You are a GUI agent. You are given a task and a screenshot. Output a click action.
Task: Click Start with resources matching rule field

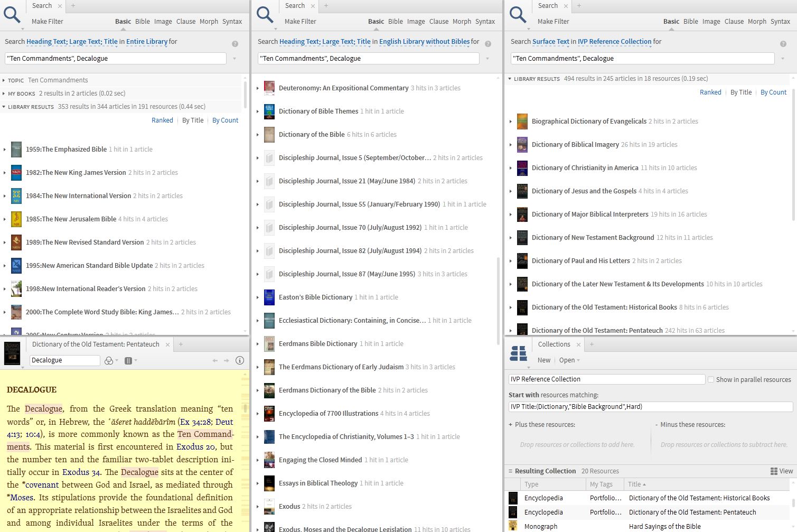[x=651, y=407]
